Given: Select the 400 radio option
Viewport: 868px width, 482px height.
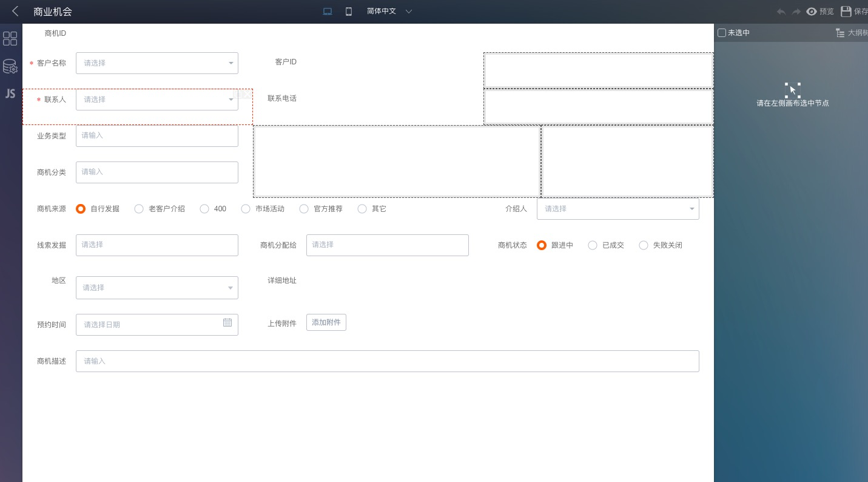Looking at the screenshot, I should (x=204, y=209).
